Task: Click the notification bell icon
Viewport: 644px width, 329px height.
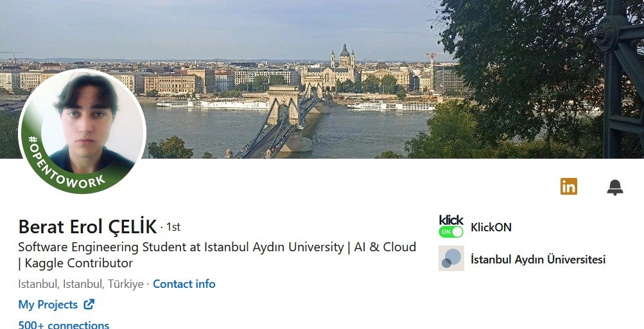Action: pyautogui.click(x=614, y=187)
